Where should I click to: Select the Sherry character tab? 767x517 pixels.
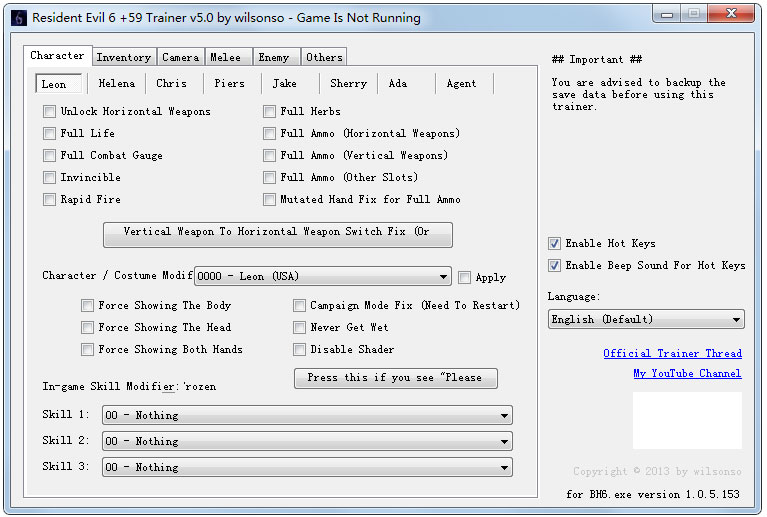click(348, 84)
